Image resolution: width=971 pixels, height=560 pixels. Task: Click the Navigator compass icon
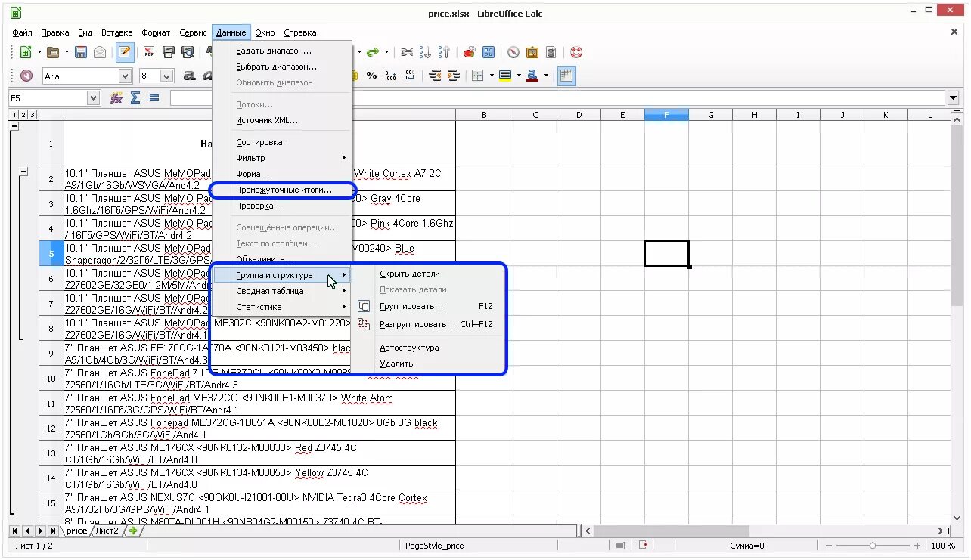(513, 52)
